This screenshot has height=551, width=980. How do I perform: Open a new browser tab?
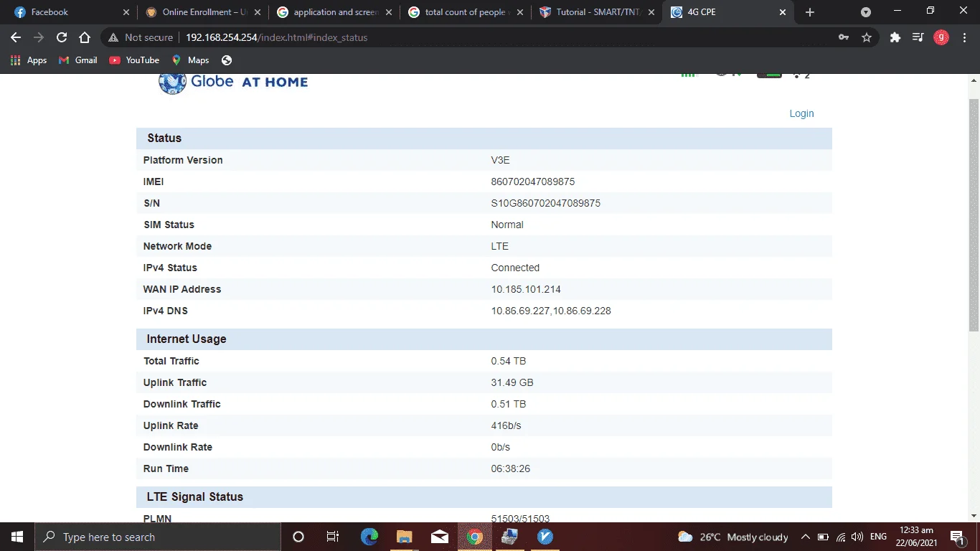click(x=810, y=12)
